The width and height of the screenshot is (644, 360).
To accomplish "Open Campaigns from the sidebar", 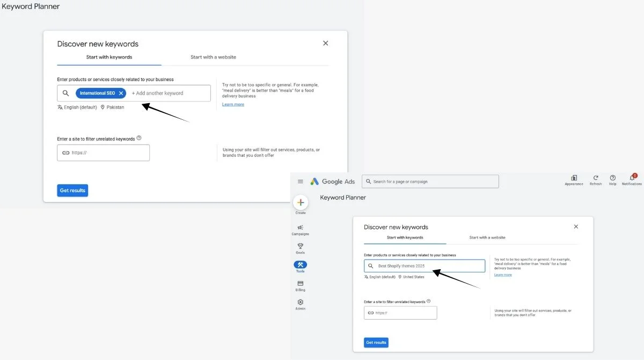I will click(x=300, y=228).
